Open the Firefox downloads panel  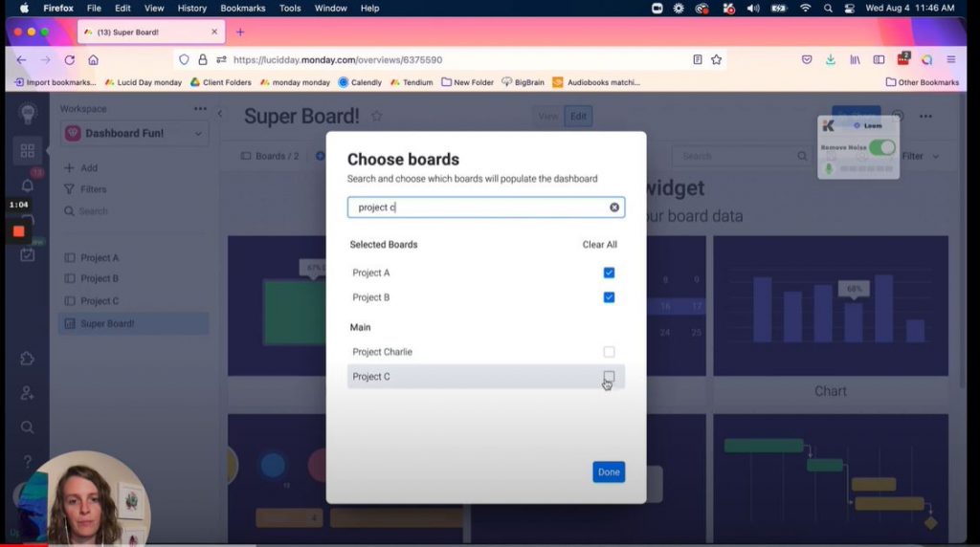831,60
